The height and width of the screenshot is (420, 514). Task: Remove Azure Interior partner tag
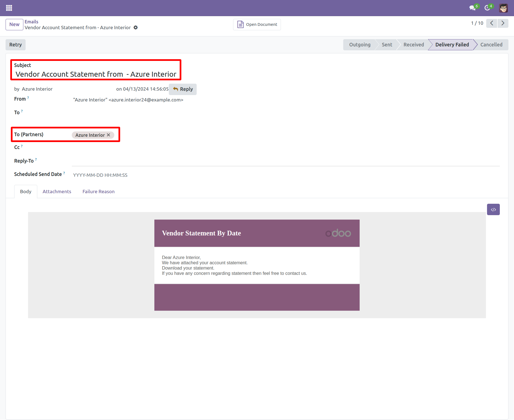coord(109,135)
